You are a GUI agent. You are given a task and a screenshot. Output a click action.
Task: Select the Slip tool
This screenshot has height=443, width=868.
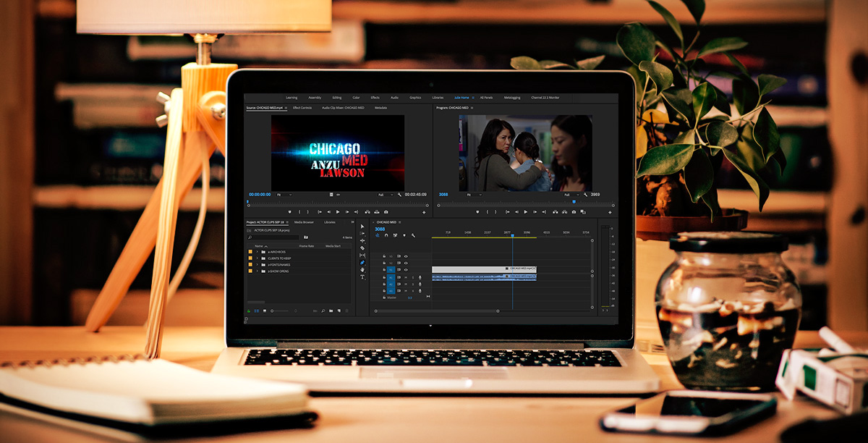[x=362, y=256]
